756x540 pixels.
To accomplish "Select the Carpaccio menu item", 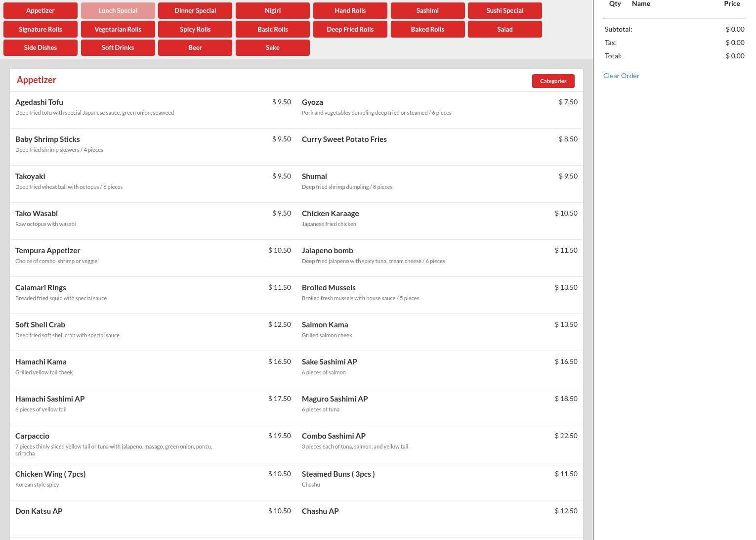I will pos(33,436).
